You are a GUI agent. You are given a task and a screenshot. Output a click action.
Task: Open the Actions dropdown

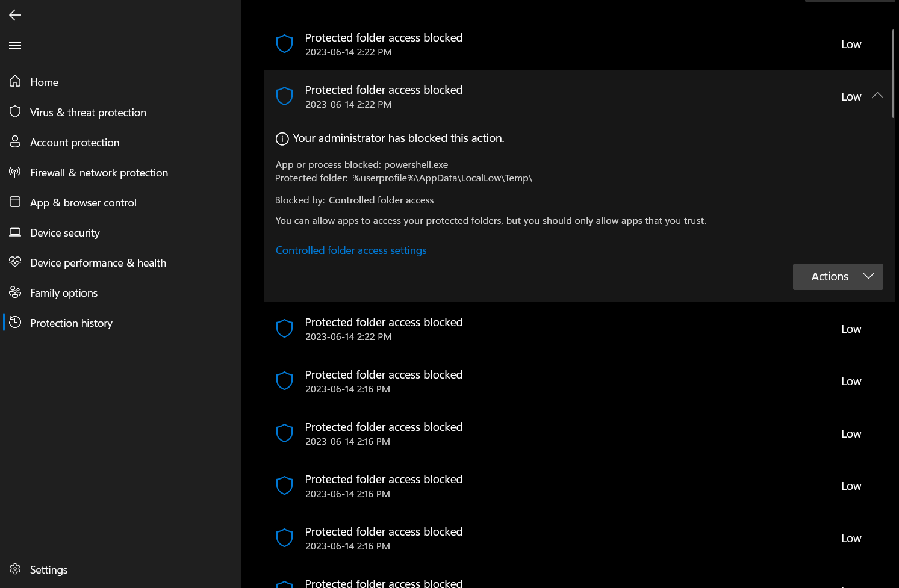[x=838, y=277]
